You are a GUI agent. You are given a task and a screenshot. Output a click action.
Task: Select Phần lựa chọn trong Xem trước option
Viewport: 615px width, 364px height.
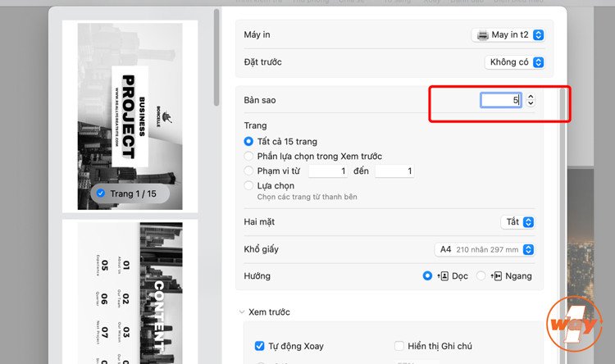click(248, 156)
